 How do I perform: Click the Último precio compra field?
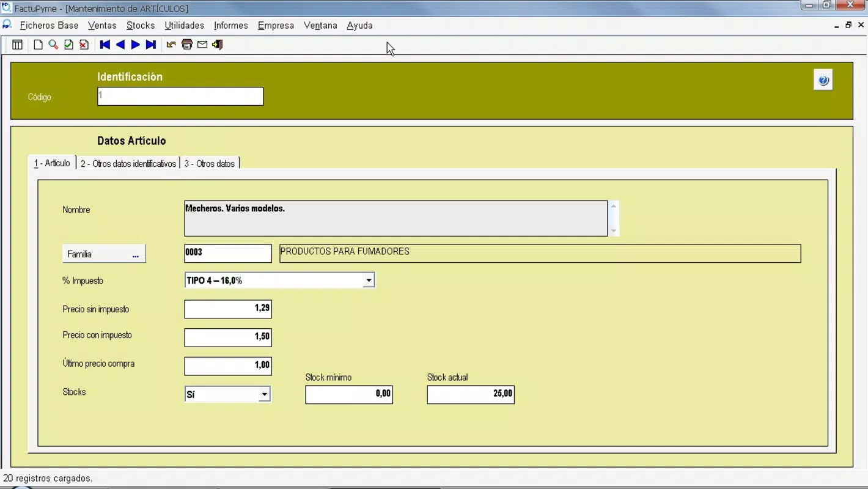(228, 366)
